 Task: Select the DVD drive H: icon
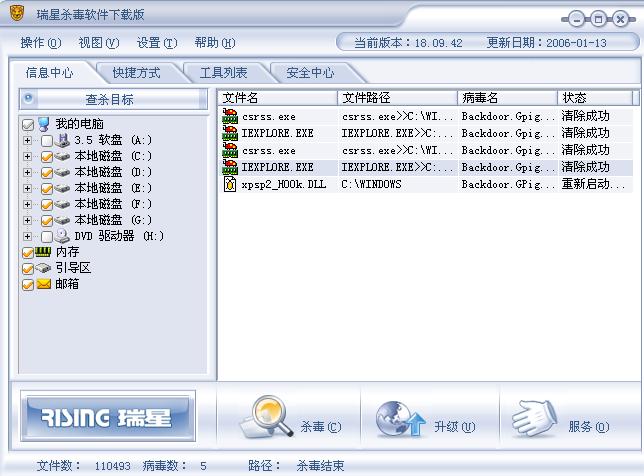pos(62,236)
